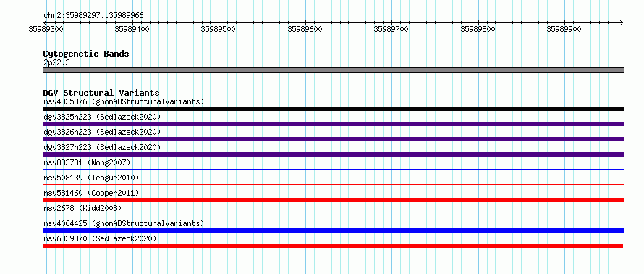Click the 35989400 ruler tick label
This screenshot has width=644, height=274.
pos(132,29)
